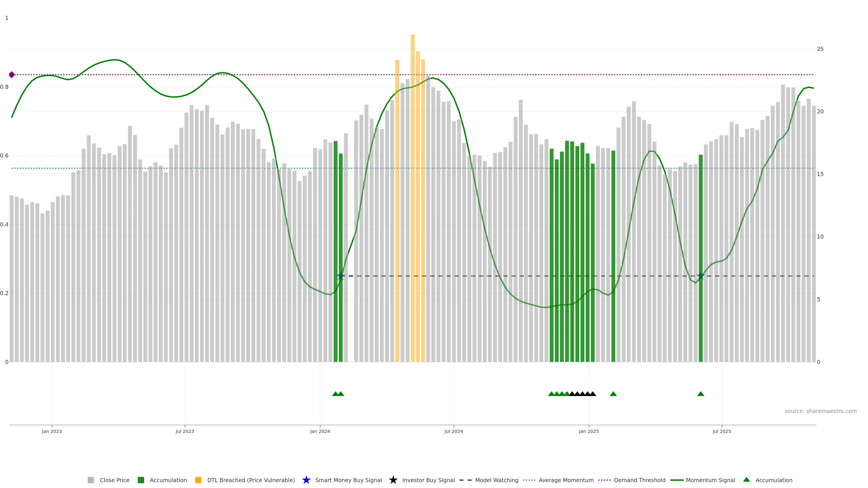868x488 pixels.
Task: Click the Jan 2023 axis label
Action: point(52,432)
